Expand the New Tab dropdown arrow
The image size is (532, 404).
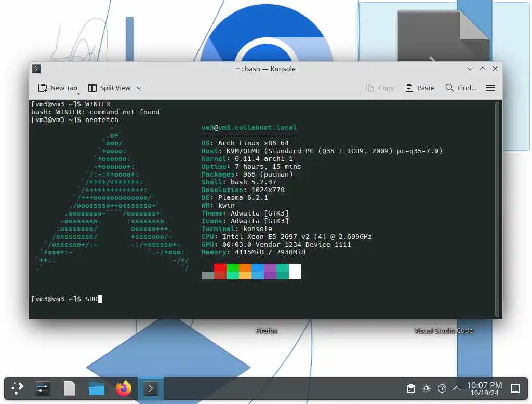(78, 93)
